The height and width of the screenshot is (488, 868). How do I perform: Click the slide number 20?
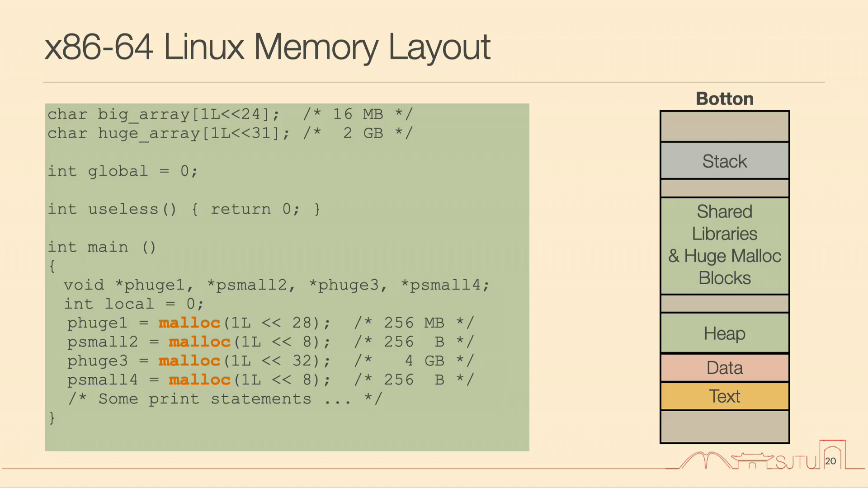[830, 461]
